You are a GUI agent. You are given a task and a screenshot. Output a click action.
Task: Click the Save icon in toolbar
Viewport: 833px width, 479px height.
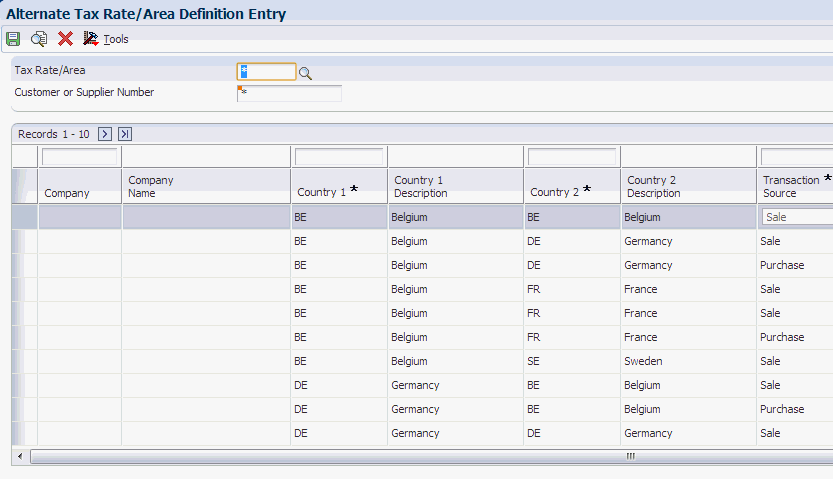pyautogui.click(x=13, y=39)
